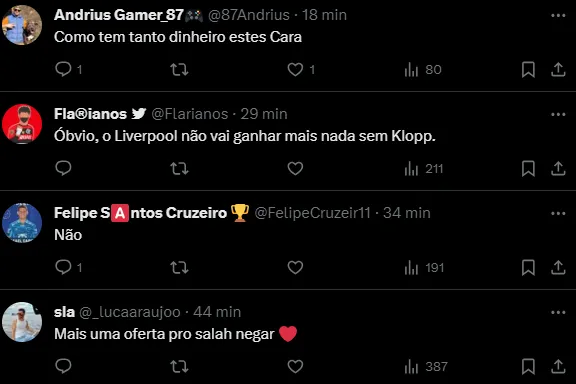Image resolution: width=576 pixels, height=384 pixels.
Task: Visit the @_lucaaraujoo profile handle
Action: coord(130,312)
